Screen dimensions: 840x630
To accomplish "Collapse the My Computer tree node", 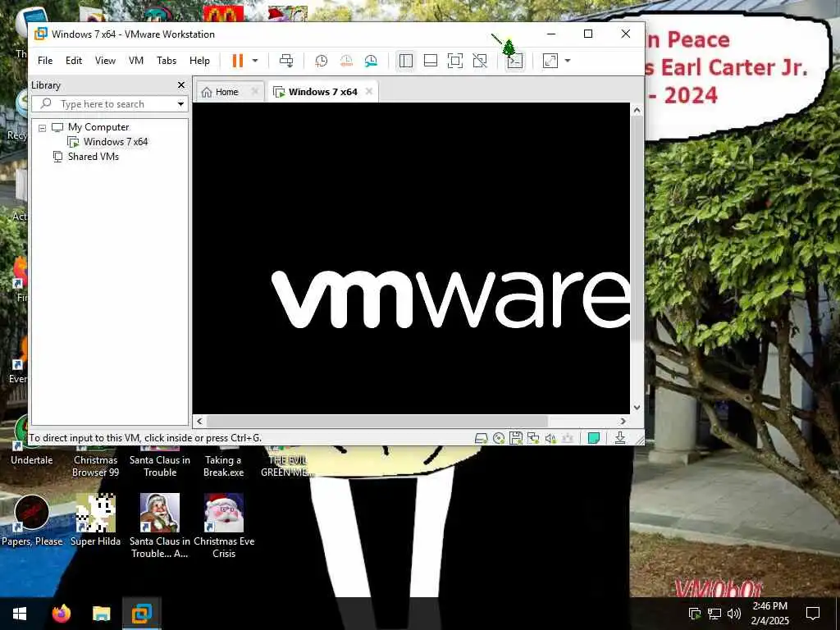I will point(43,128).
